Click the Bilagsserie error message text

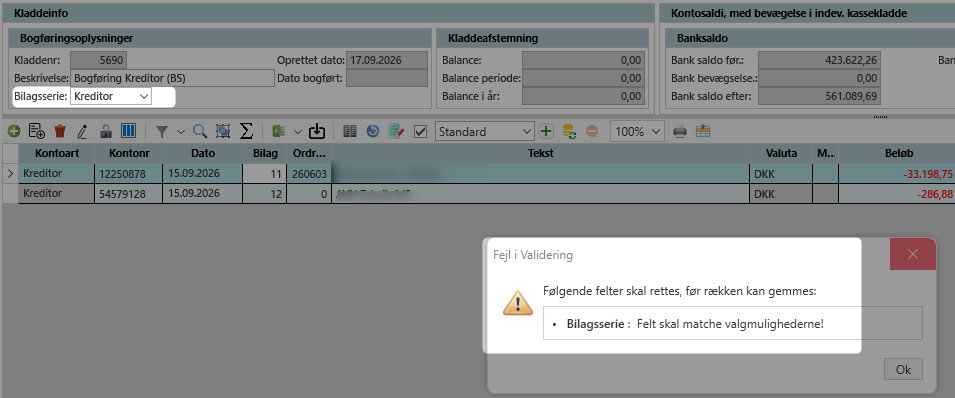[695, 324]
